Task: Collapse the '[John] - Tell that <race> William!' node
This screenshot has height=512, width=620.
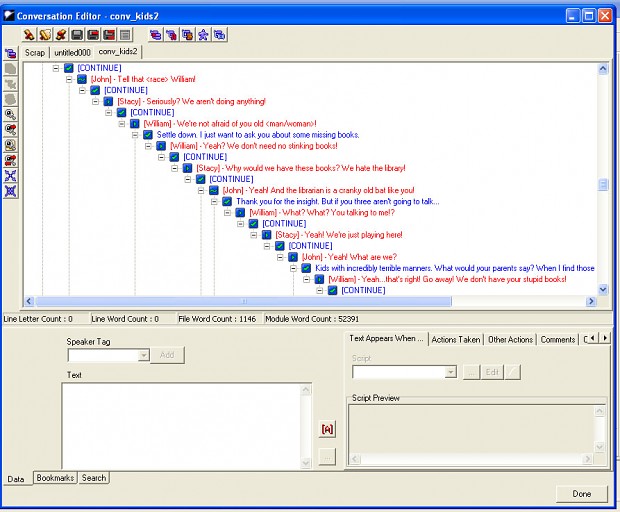Action: coord(69,79)
